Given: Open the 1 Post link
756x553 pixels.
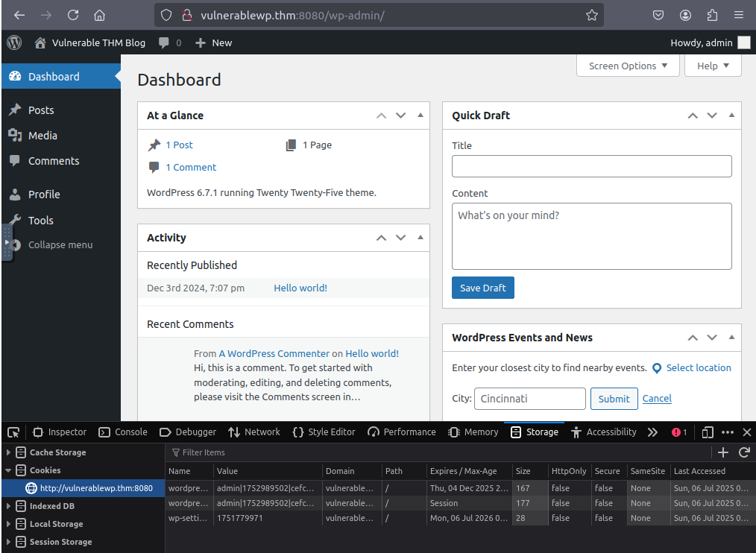Looking at the screenshot, I should (x=179, y=145).
